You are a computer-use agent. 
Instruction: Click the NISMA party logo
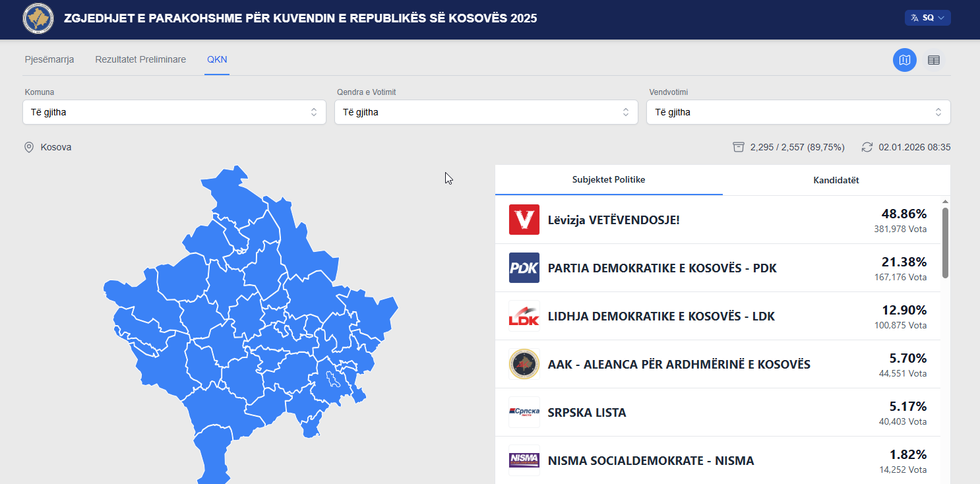tap(524, 460)
